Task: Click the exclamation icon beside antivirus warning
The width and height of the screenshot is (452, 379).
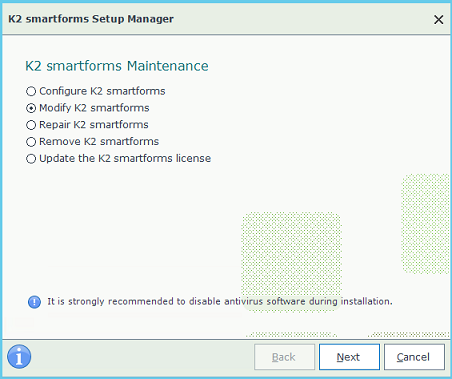Action: click(34, 302)
